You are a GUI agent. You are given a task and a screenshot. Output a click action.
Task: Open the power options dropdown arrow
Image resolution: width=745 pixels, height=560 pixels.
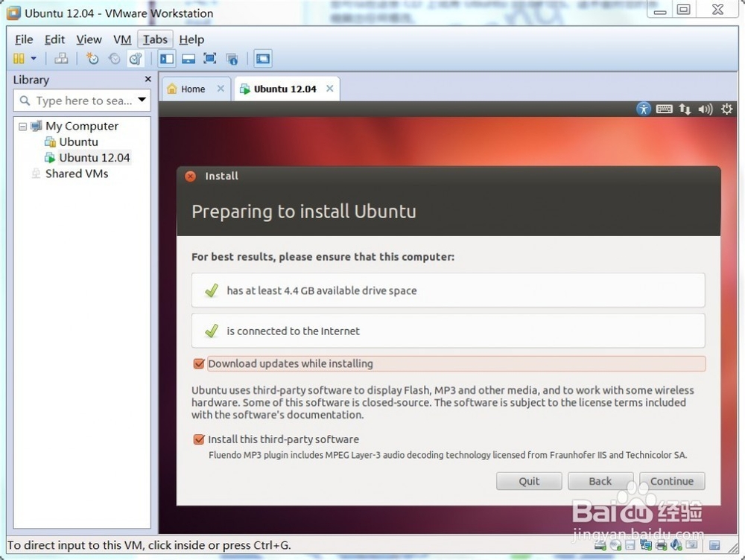click(34, 58)
